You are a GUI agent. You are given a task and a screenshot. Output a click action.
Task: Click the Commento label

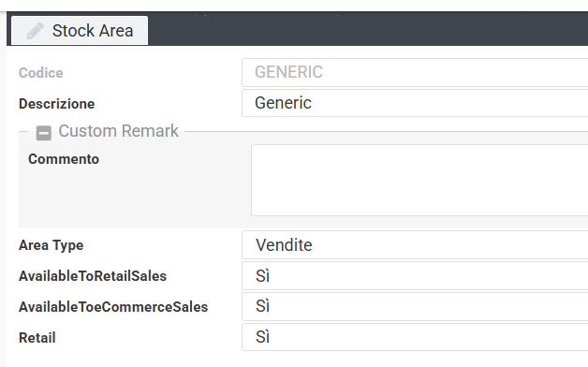pyautogui.click(x=64, y=159)
